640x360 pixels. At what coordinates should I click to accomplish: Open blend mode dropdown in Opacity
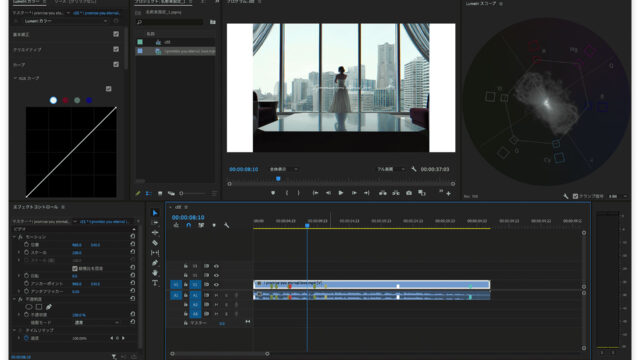(97, 322)
